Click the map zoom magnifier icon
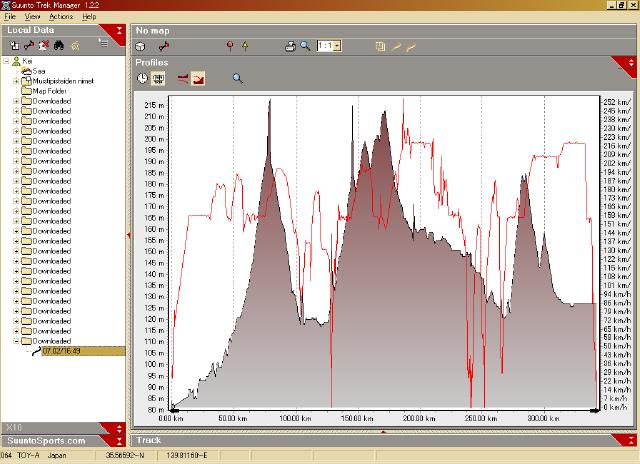 click(x=305, y=46)
